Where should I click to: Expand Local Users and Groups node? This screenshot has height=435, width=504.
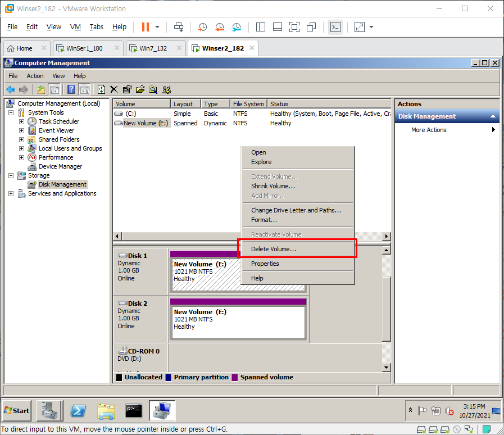[21, 148]
